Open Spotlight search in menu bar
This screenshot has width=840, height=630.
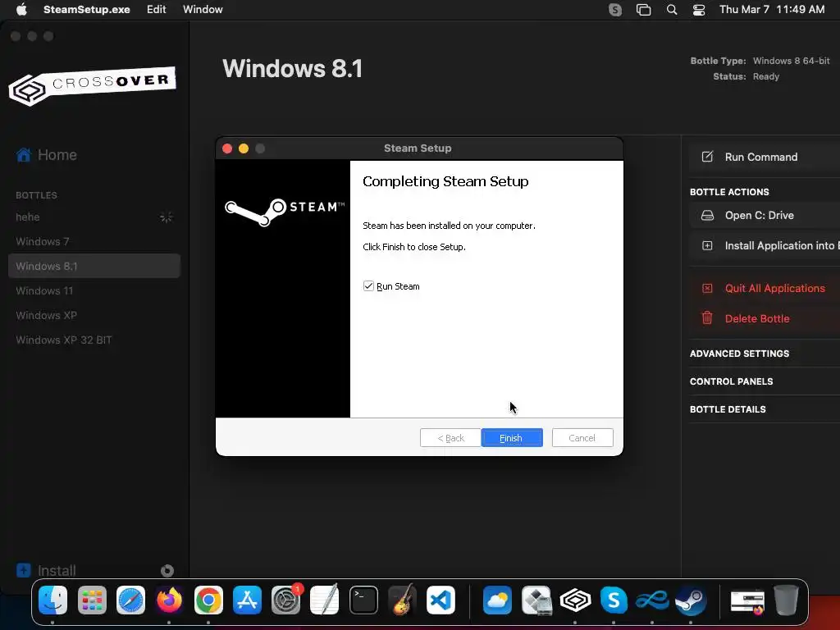[x=672, y=10]
